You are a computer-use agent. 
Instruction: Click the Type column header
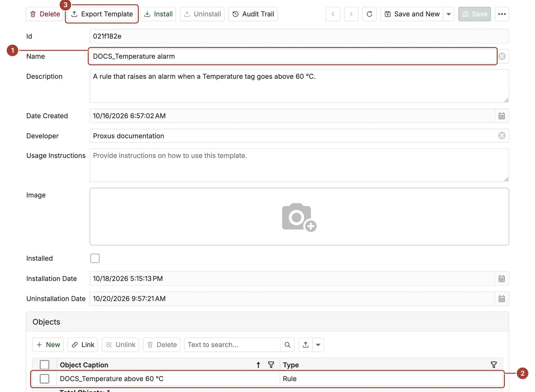(291, 365)
